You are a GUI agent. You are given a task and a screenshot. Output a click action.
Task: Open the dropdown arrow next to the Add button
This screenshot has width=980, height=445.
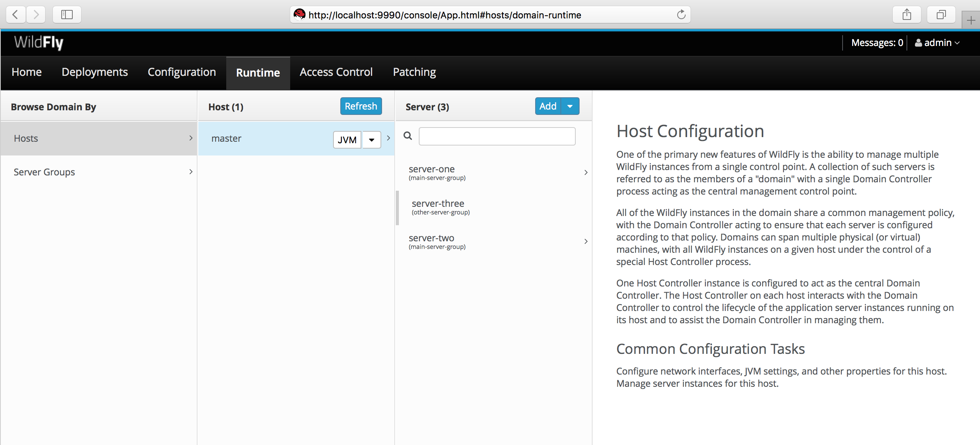point(570,106)
